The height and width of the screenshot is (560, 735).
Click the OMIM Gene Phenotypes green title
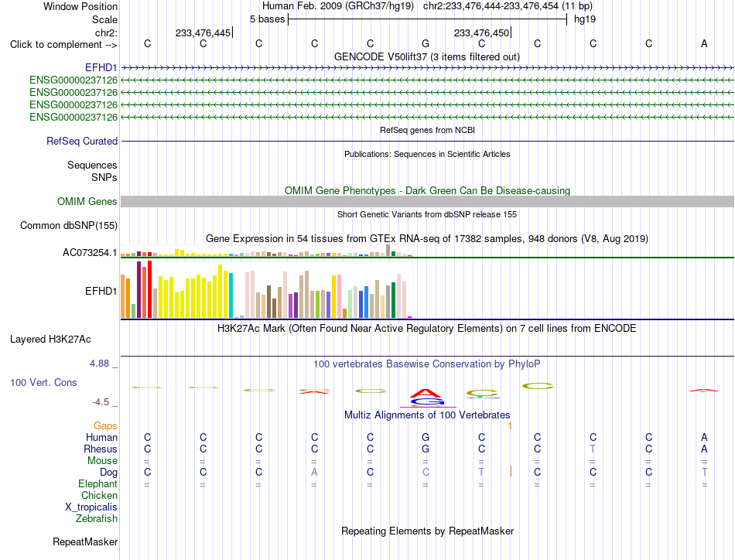click(x=428, y=191)
